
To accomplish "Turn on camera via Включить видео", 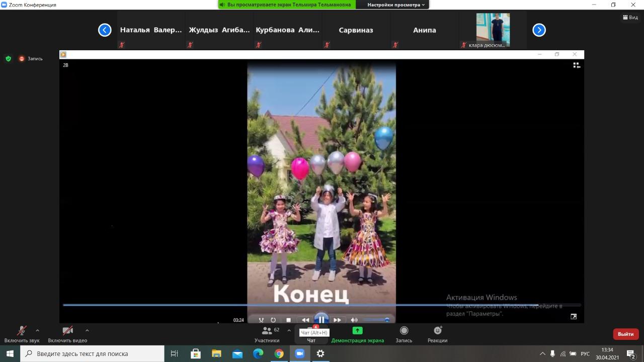I will tap(67, 334).
